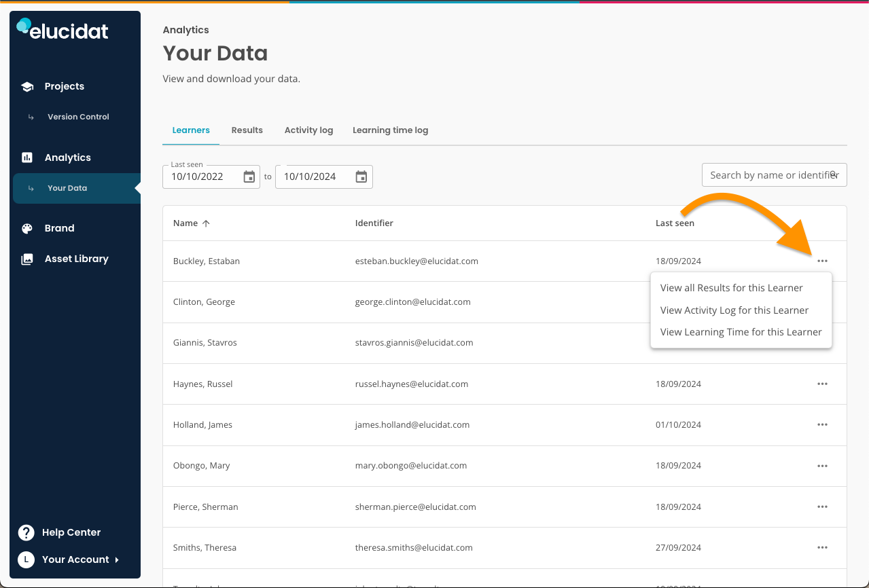The height and width of the screenshot is (588, 869).
Task: Sort by Name using arrow icon
Action: [x=206, y=223]
